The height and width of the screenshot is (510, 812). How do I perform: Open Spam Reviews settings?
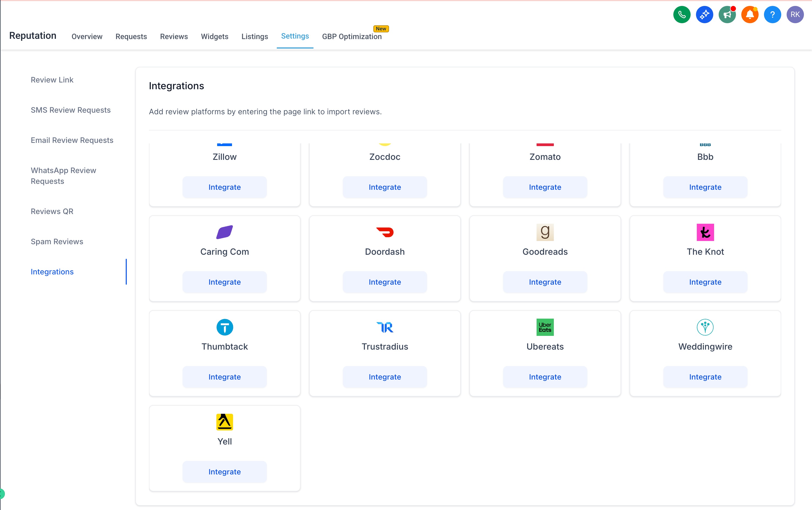57,242
